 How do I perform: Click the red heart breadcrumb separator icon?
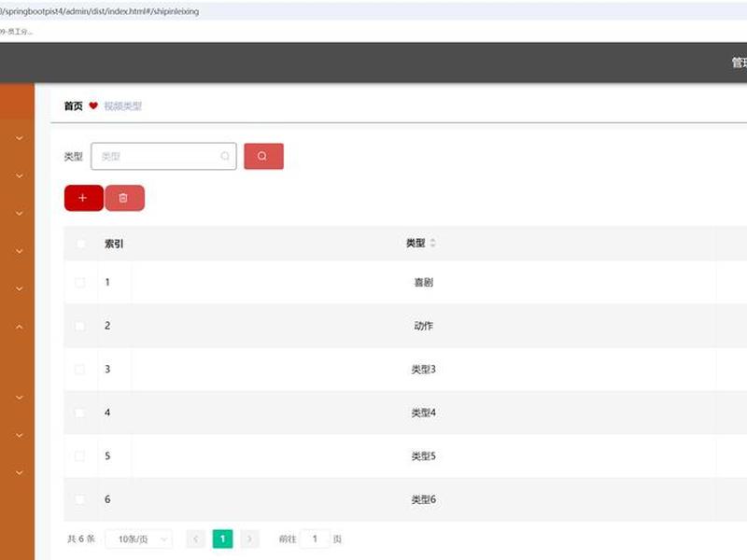point(93,105)
